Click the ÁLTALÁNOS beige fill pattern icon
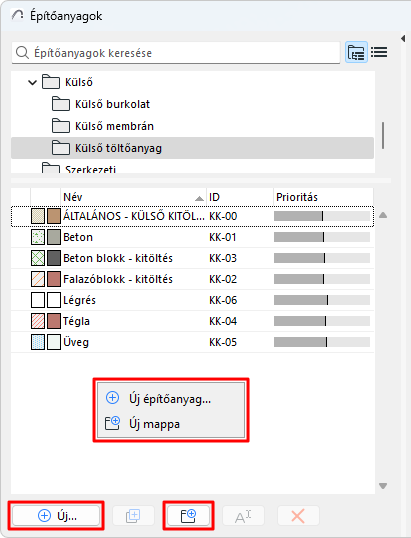The image size is (411, 538). coord(38,216)
